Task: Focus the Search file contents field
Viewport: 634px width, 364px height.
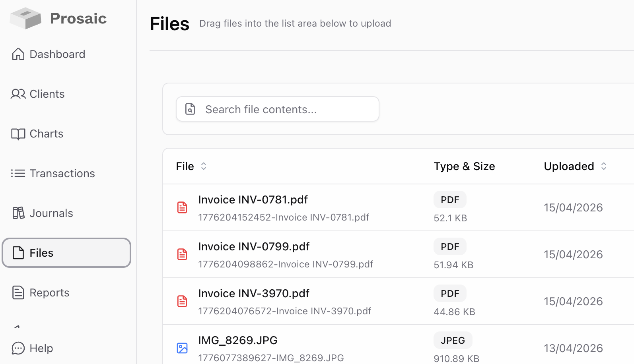Action: tap(278, 109)
